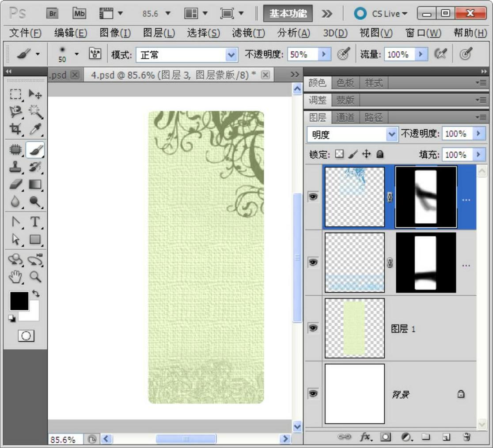Image resolution: width=493 pixels, height=448 pixels.
Task: Click the zoom percentage field at bottom
Action: (x=62, y=440)
